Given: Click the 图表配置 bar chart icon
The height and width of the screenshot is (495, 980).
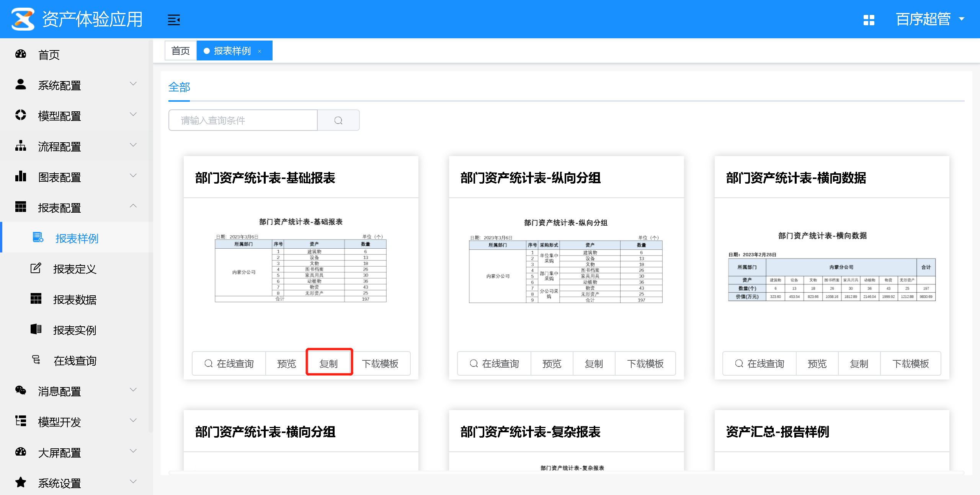Looking at the screenshot, I should point(21,176).
